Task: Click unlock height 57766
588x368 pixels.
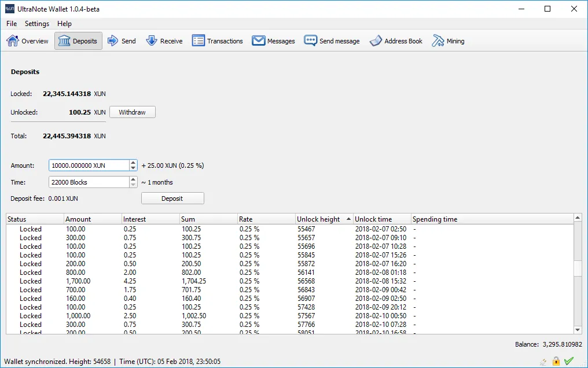Action: pos(306,325)
